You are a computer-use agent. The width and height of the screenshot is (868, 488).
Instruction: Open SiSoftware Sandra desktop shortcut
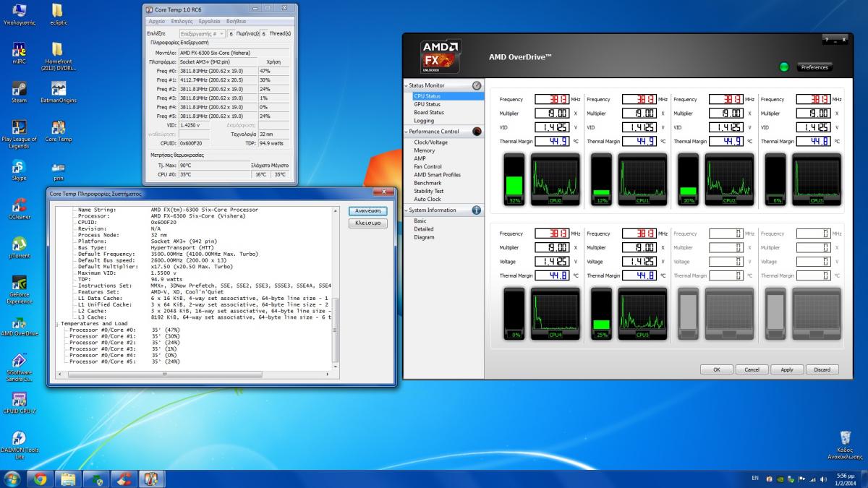click(x=20, y=367)
